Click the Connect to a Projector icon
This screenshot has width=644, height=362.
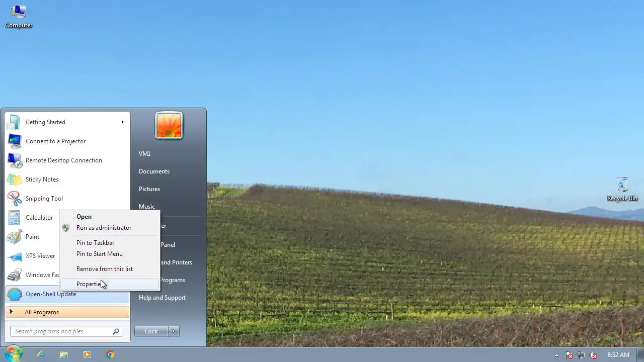15,141
